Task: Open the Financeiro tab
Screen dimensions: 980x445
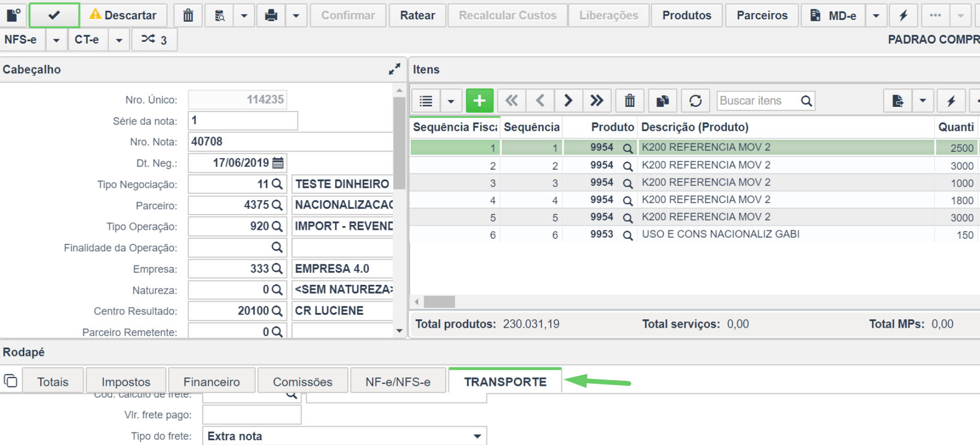Action: click(x=212, y=382)
